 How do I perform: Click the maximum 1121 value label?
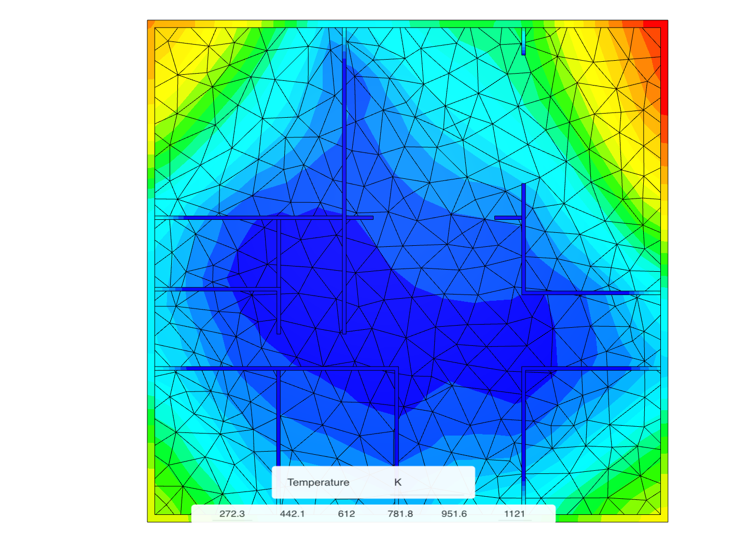(x=516, y=514)
